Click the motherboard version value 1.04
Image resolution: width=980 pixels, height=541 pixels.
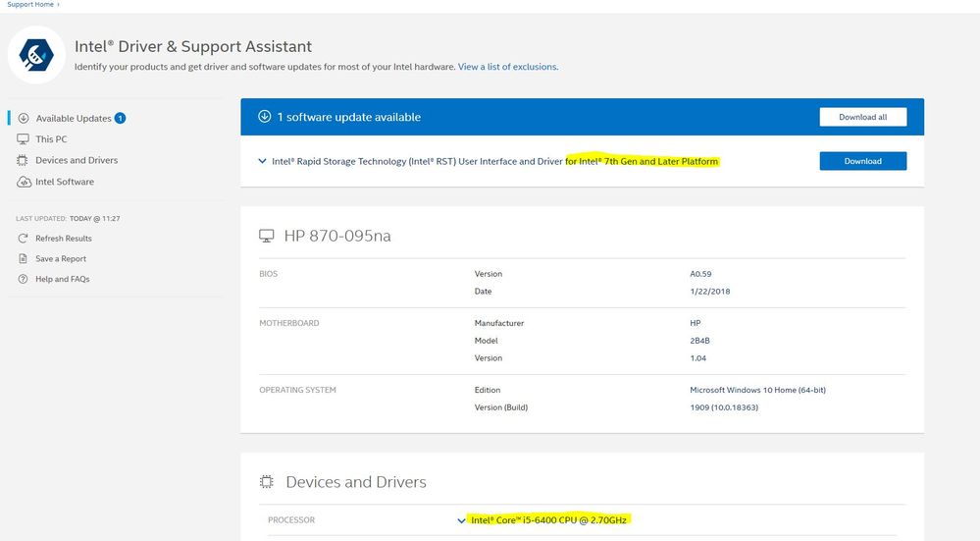tap(698, 358)
